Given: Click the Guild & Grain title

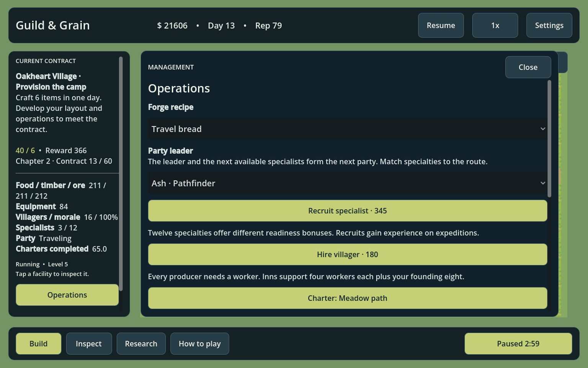Looking at the screenshot, I should click(x=53, y=25).
